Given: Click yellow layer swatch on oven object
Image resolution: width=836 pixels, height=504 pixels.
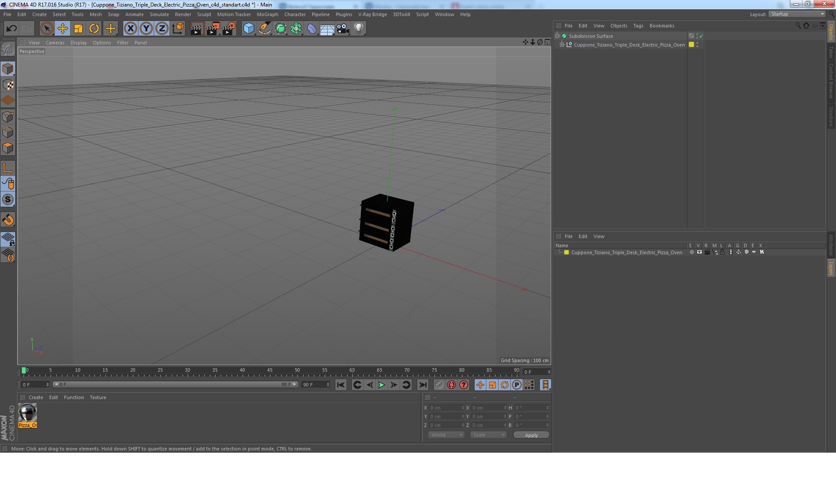Looking at the screenshot, I should pyautogui.click(x=691, y=45).
